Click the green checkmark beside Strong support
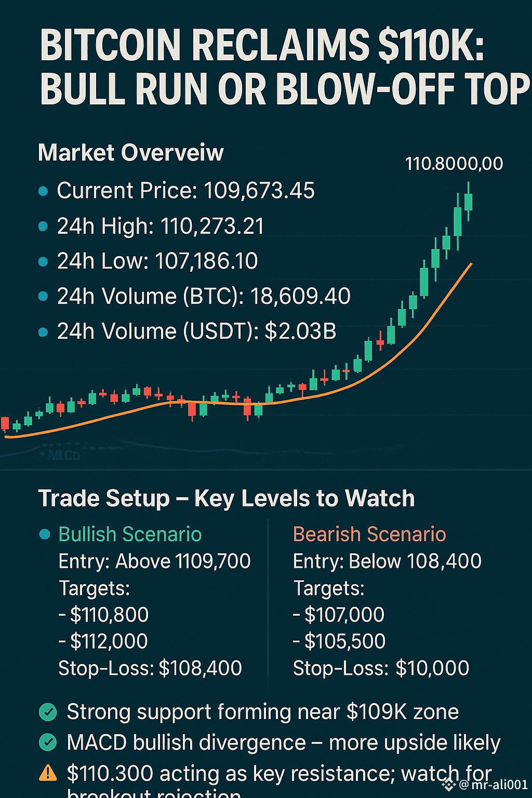The height and width of the screenshot is (798, 532). (48, 712)
